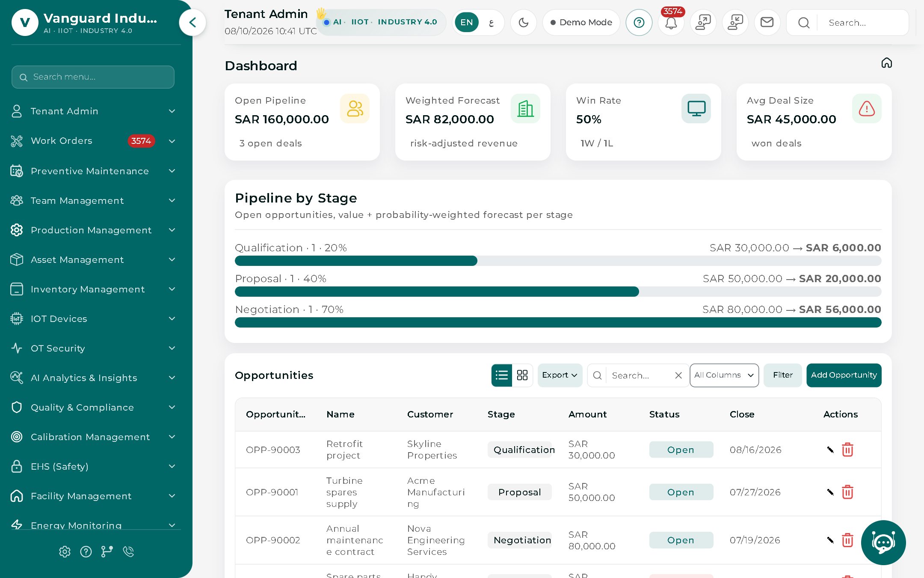Delete opportunity OPP-90003 trash icon
Screen dimensions: 924x578
coord(847,450)
